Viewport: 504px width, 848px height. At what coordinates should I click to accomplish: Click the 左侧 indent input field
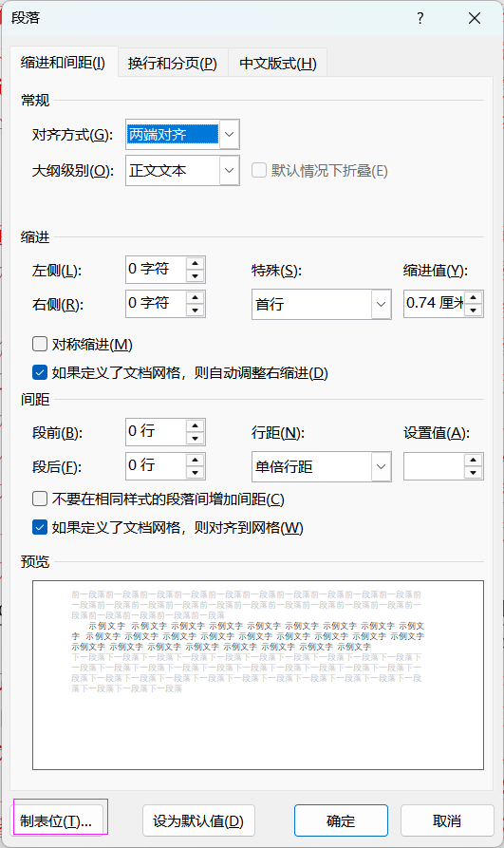click(x=157, y=270)
